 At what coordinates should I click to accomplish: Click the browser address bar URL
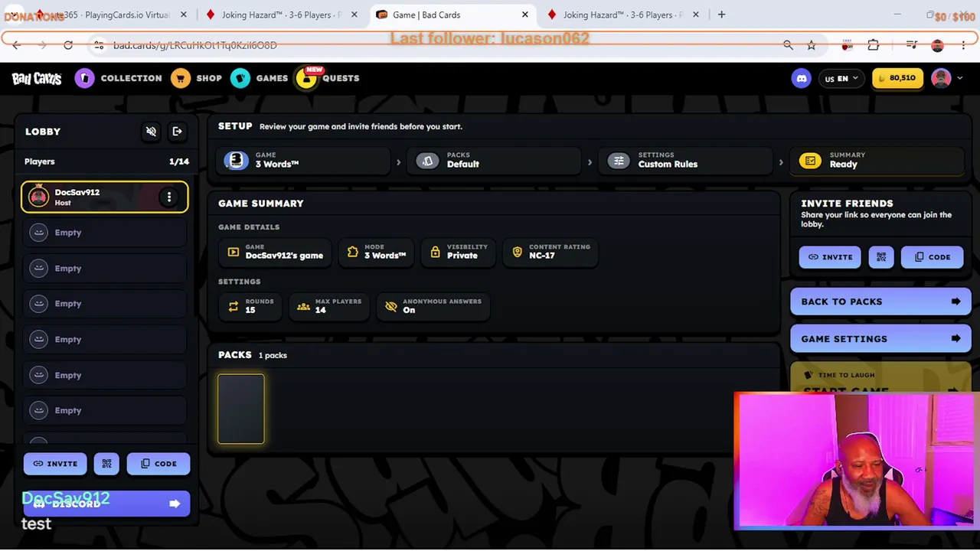[195, 45]
